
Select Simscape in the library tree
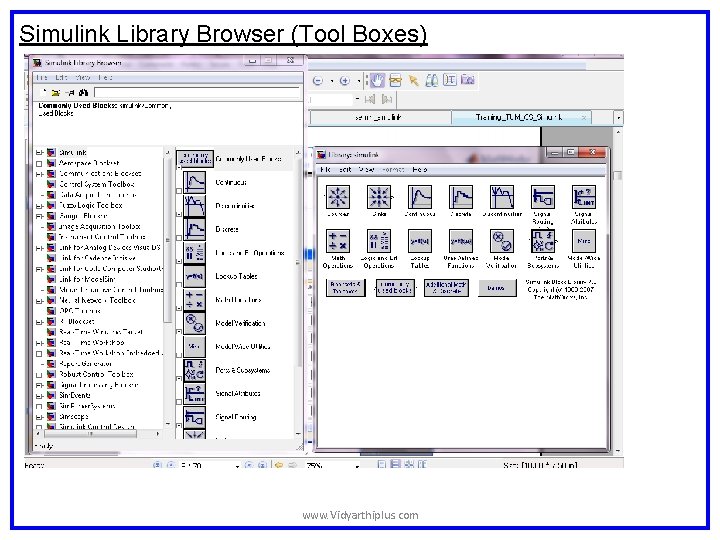pyautogui.click(x=73, y=417)
